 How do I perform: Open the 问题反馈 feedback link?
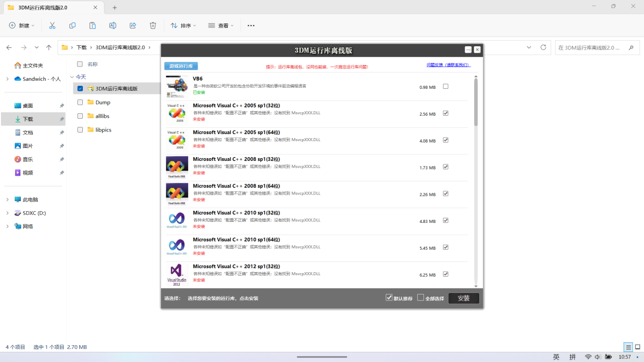point(448,65)
